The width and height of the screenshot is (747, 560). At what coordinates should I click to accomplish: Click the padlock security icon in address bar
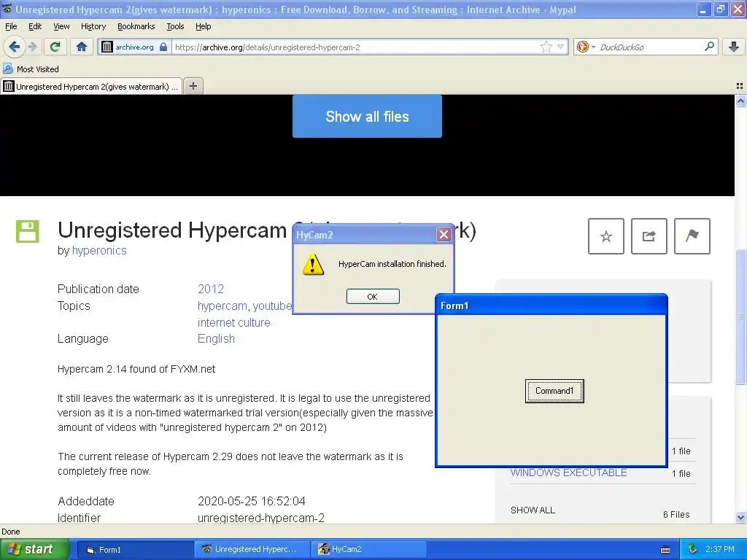(x=163, y=47)
